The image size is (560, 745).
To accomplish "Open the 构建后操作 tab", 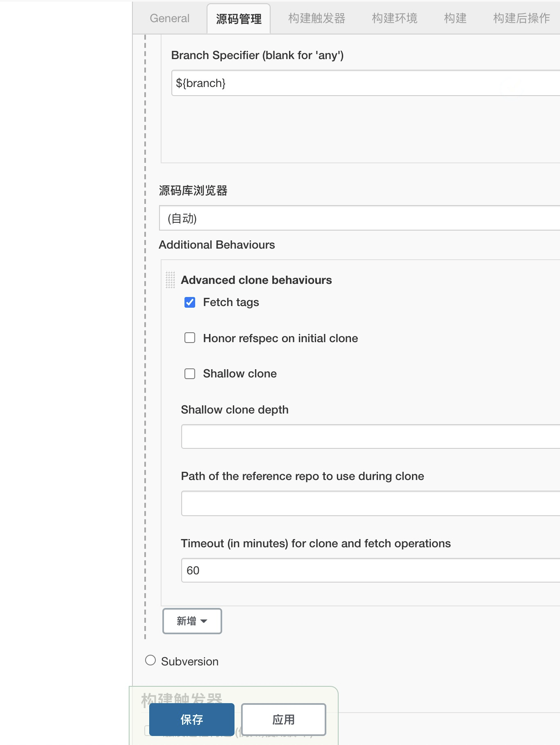I will (521, 18).
